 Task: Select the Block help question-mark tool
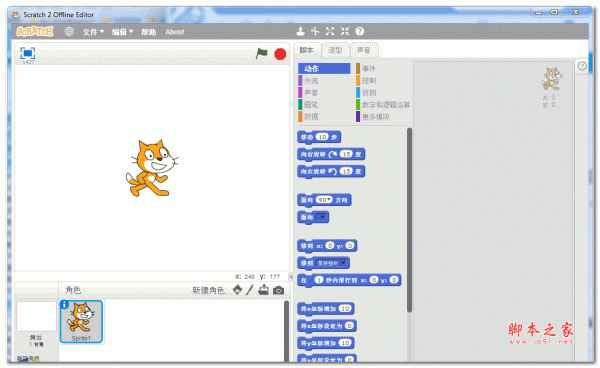[x=360, y=31]
